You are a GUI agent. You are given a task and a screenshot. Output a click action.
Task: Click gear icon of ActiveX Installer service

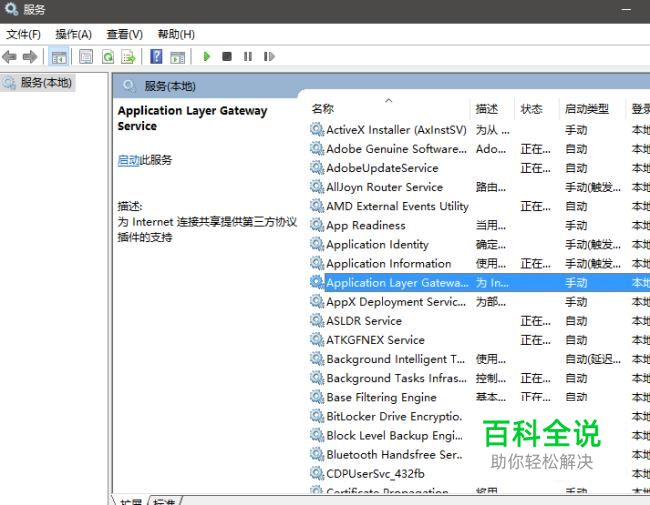(x=317, y=129)
